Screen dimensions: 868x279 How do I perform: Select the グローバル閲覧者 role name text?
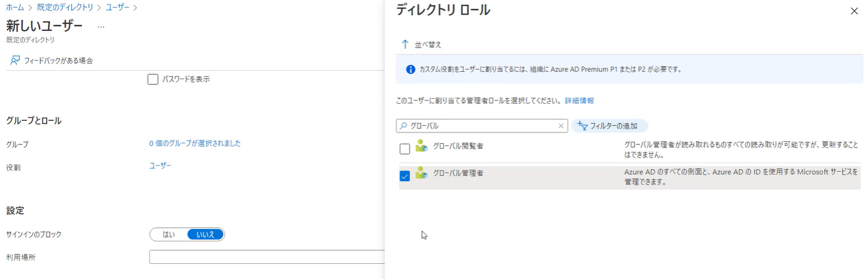click(458, 147)
